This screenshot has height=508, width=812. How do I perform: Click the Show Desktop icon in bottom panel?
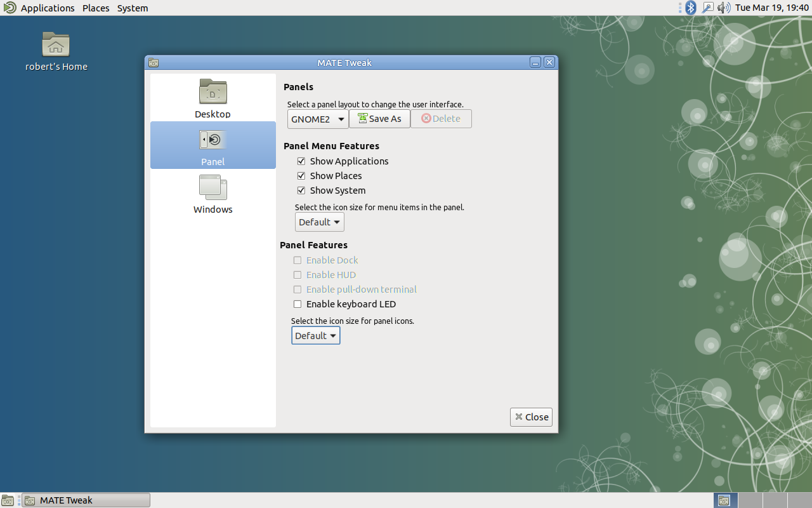click(8, 500)
